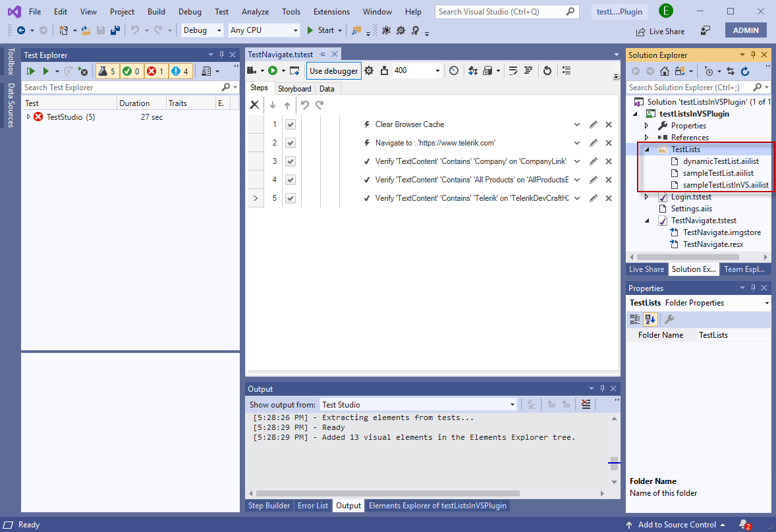
Task: Uncheck step 1 Clear Browser Cache
Action: pyautogui.click(x=291, y=124)
